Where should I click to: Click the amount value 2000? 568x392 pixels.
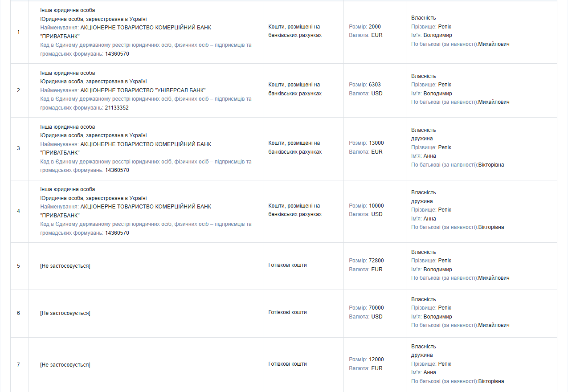coord(375,27)
